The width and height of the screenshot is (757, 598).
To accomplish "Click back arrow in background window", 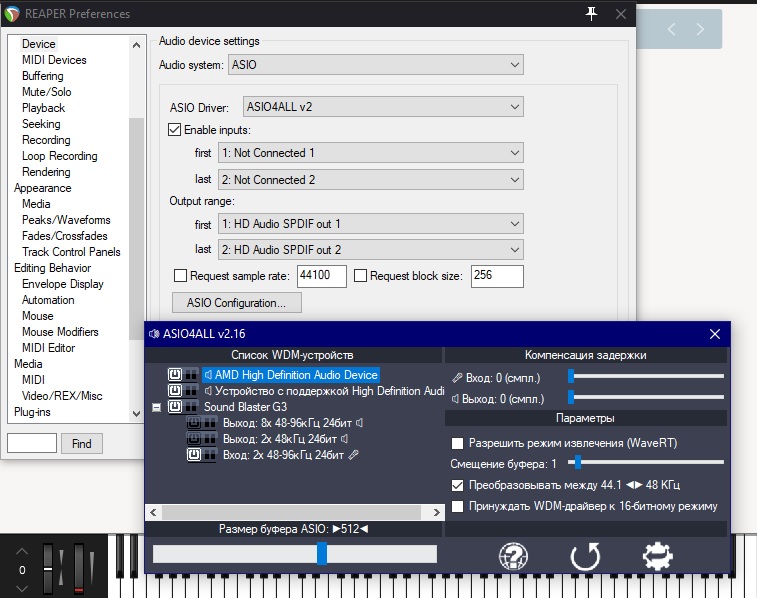I will click(672, 29).
